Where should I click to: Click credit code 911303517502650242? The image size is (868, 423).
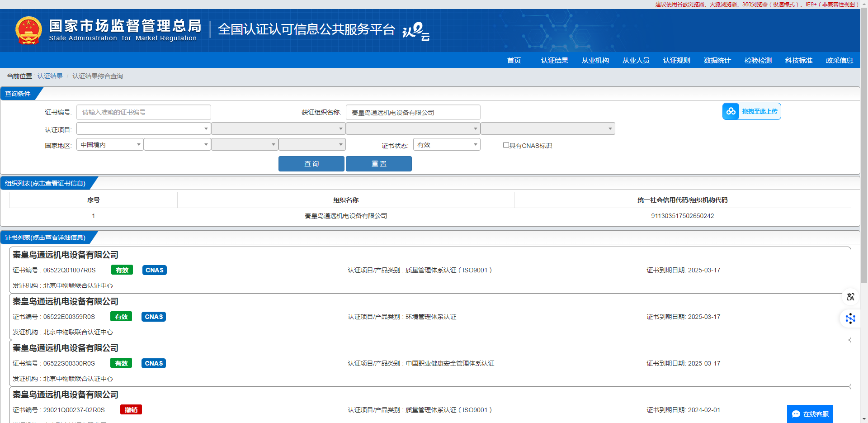(x=683, y=216)
